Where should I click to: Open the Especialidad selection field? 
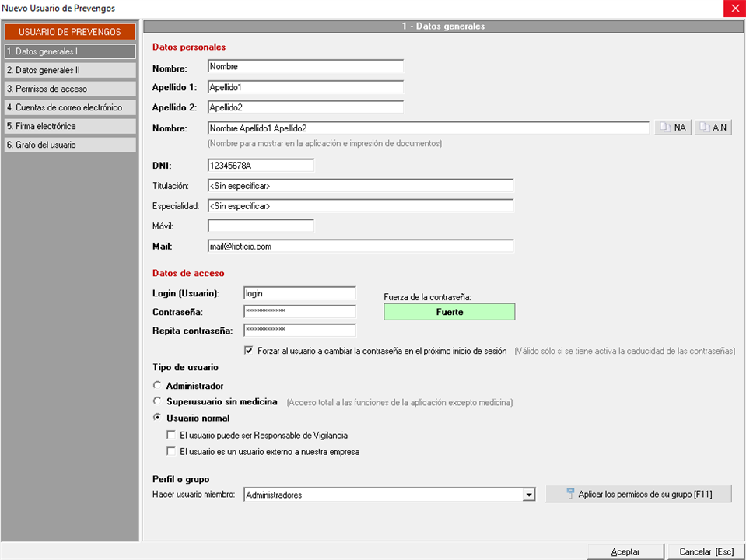tap(360, 206)
